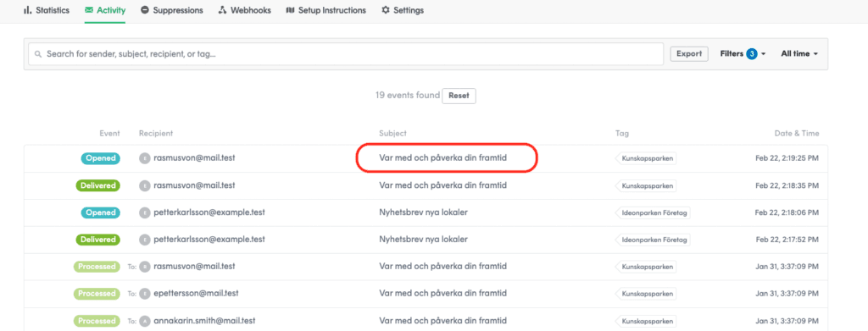Switch to the Activity tab

105,10
